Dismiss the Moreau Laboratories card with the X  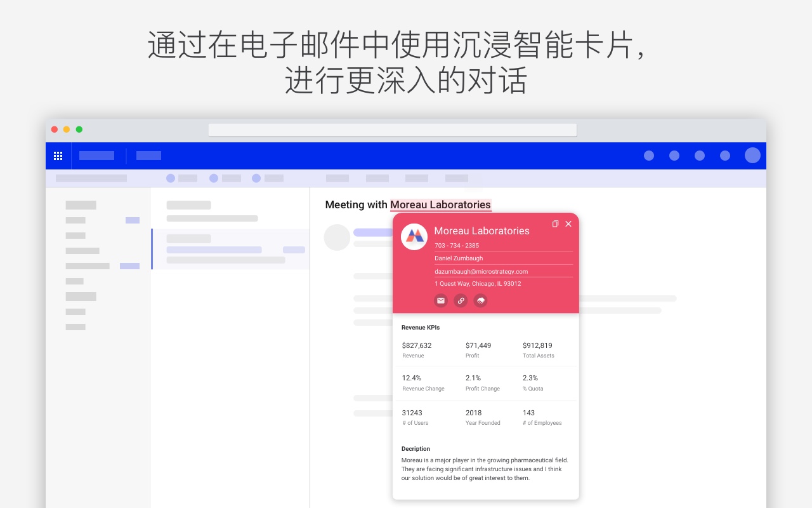pos(568,224)
